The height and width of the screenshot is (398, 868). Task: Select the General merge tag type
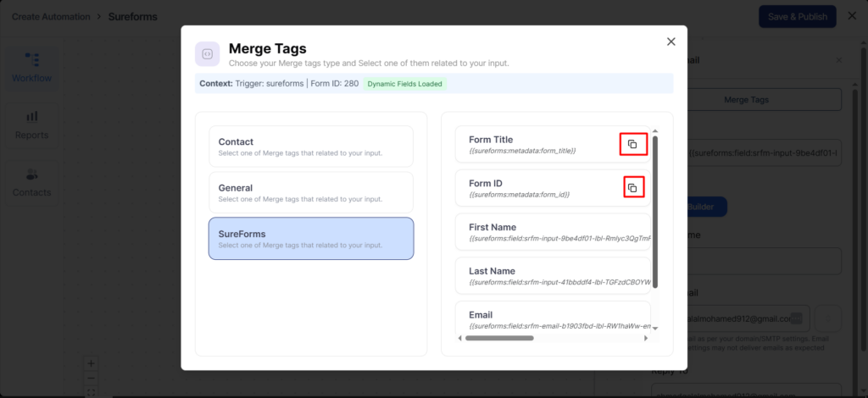pyautogui.click(x=311, y=192)
